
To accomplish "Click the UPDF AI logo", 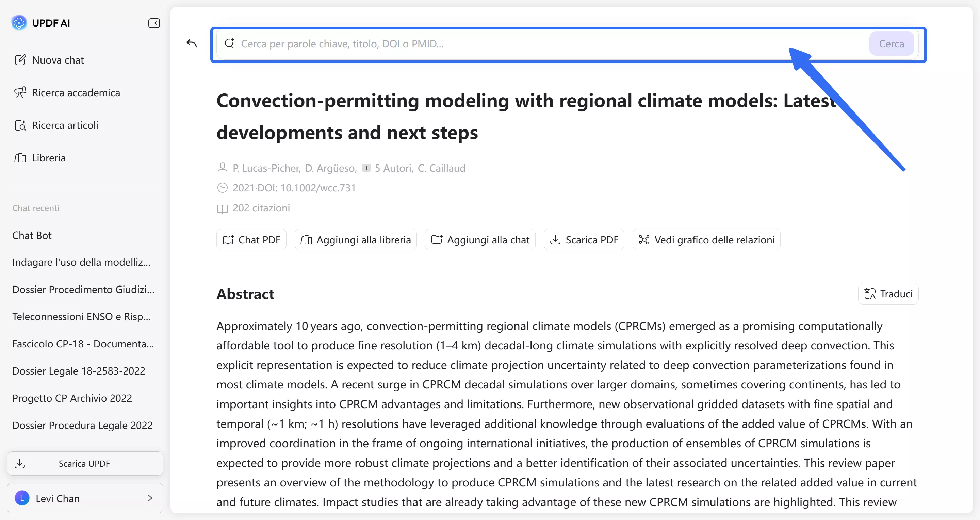I will coord(19,23).
